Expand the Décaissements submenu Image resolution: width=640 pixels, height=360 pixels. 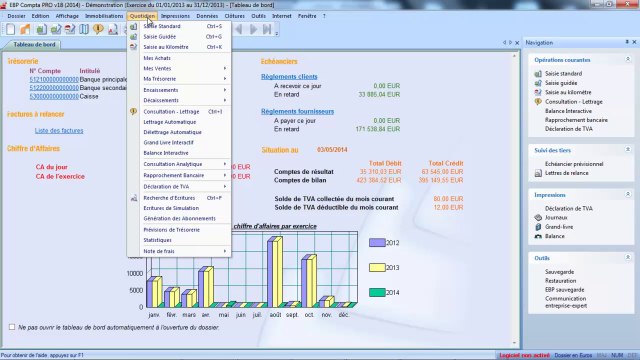click(x=179, y=100)
